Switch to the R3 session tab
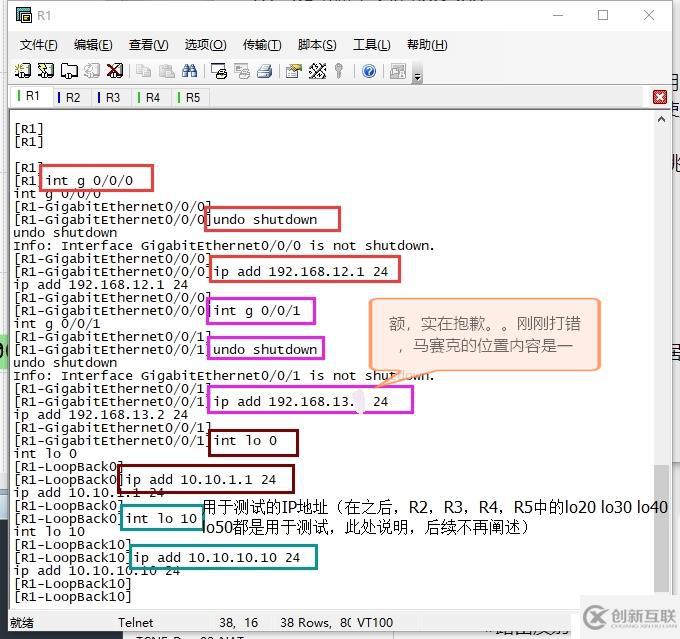This screenshot has height=639, width=680. coord(111,98)
